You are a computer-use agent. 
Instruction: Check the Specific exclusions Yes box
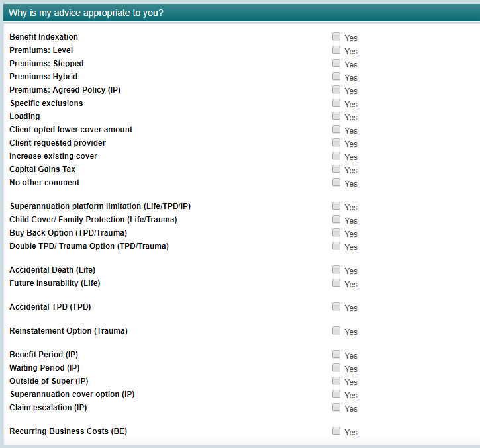coord(336,103)
